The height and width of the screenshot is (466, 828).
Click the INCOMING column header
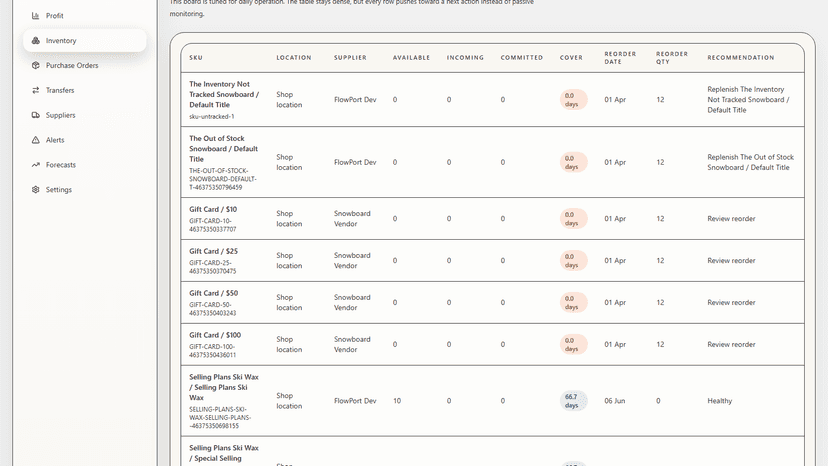point(465,58)
